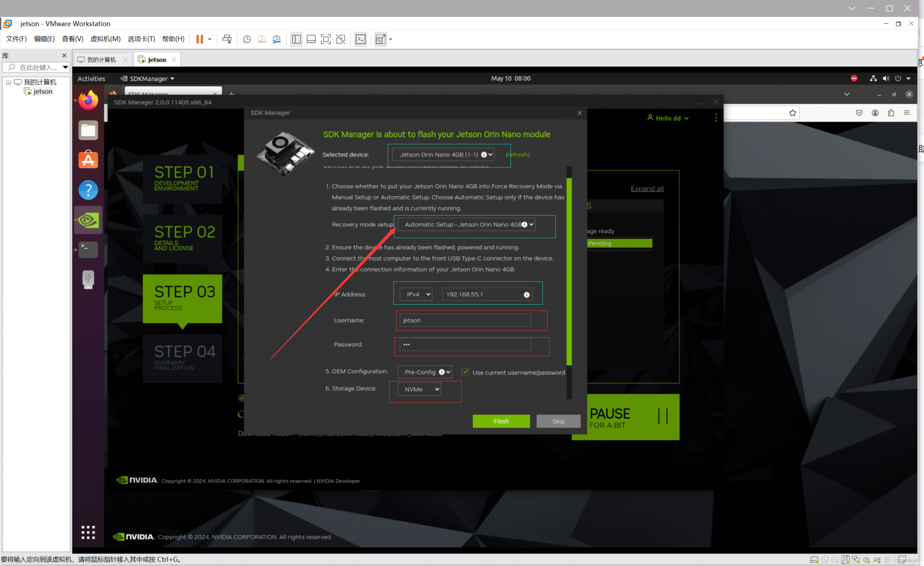924x566 pixels.
Task: Enter VMware full screen mode icon
Action: pyautogui.click(x=326, y=39)
